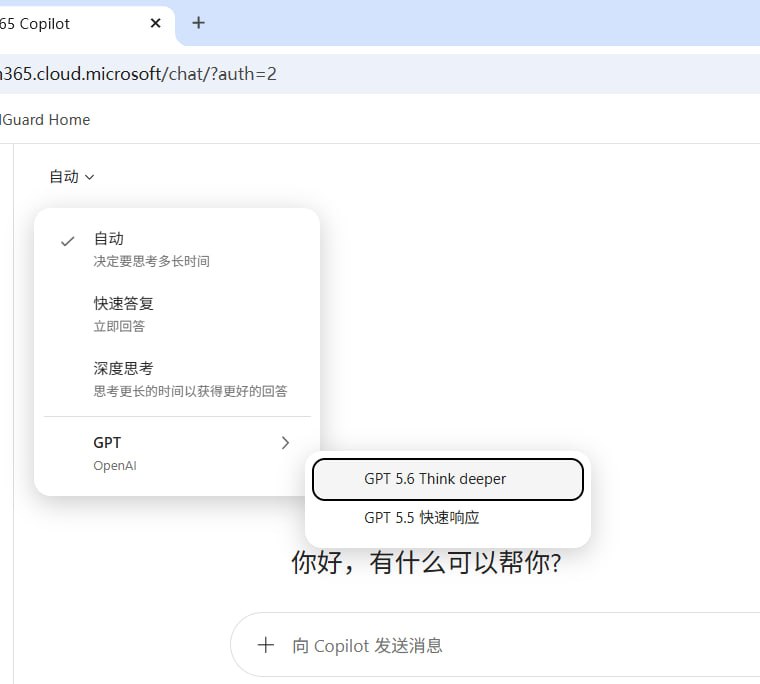Expand the GPT submenu chevron arrow
This screenshot has height=684, width=760.
coord(285,443)
